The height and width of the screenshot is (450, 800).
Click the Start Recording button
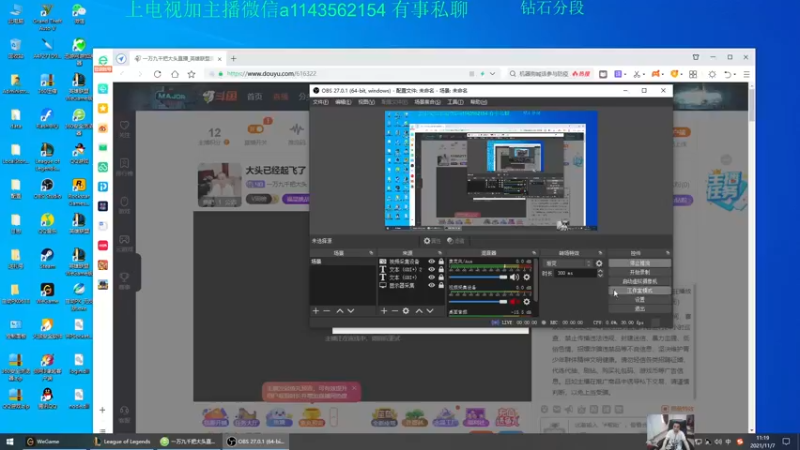coord(640,272)
